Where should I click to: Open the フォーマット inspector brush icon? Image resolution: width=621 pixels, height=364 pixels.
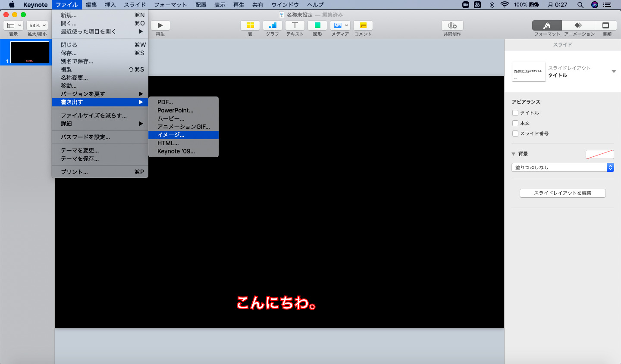click(547, 25)
